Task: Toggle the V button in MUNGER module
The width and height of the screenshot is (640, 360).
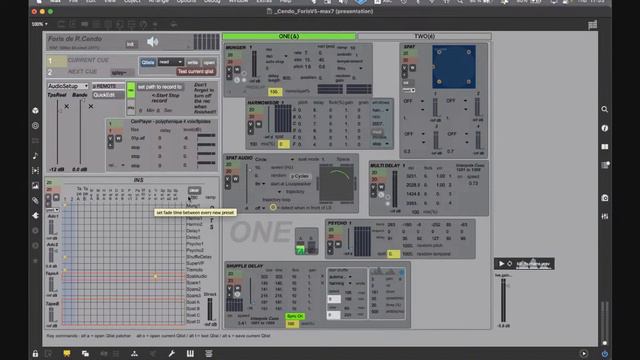Action: point(229,70)
